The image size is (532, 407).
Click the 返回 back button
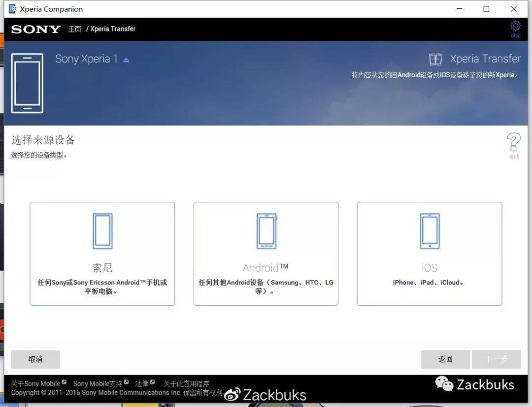pos(445,359)
